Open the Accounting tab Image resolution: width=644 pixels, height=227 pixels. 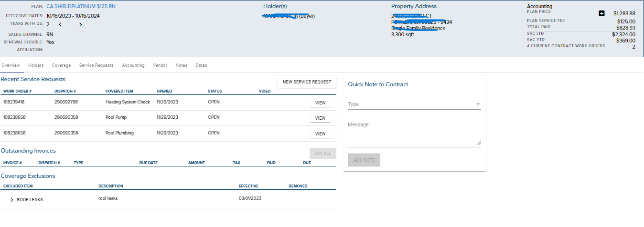coord(133,65)
